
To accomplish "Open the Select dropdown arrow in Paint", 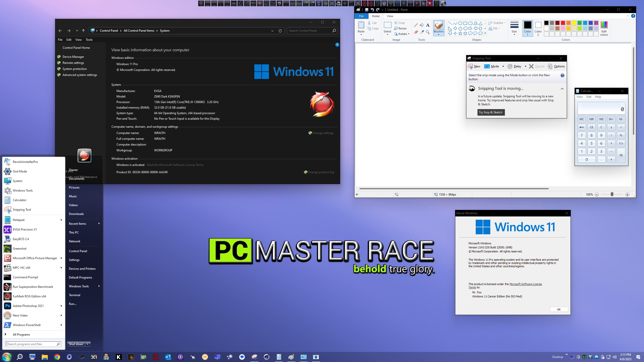I will (387, 34).
